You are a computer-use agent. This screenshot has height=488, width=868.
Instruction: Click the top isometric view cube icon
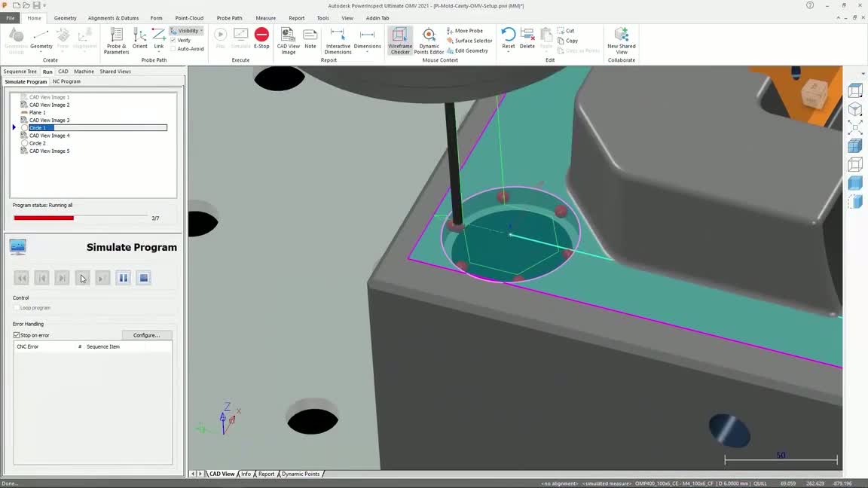click(x=854, y=90)
